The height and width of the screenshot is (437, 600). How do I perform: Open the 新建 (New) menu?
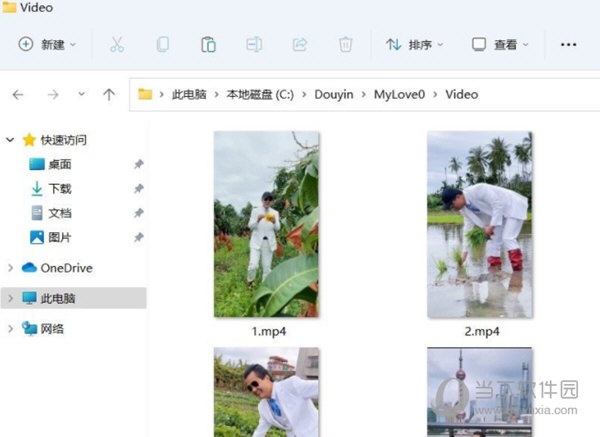[x=47, y=44]
